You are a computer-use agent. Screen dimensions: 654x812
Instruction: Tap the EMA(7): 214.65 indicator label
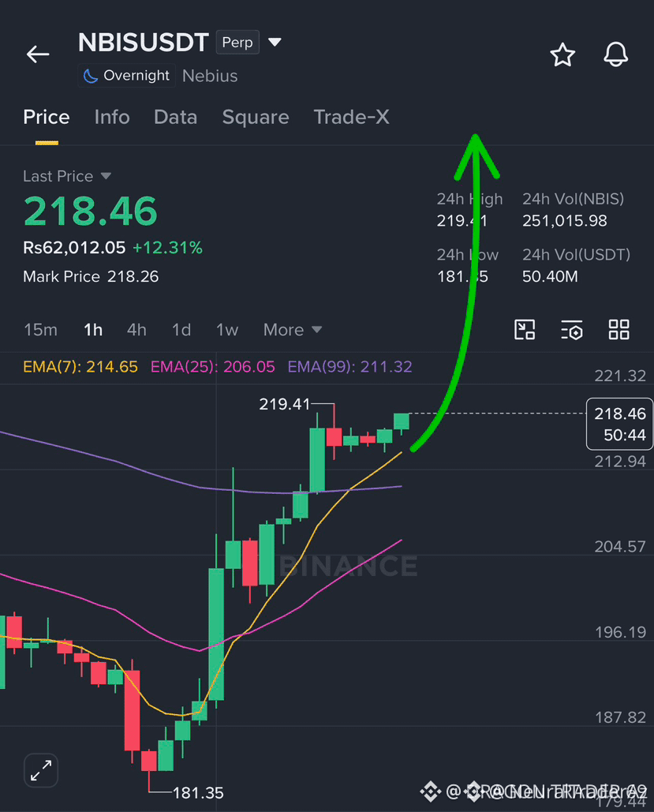point(80,367)
